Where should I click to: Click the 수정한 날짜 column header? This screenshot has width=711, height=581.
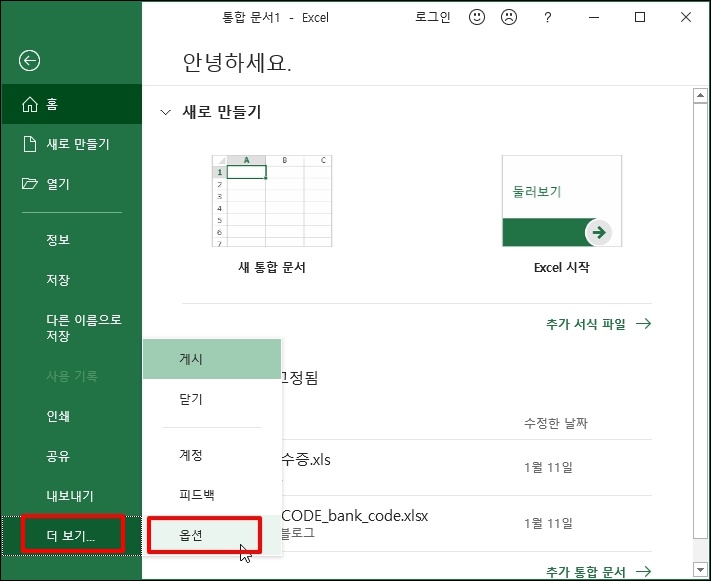click(556, 423)
